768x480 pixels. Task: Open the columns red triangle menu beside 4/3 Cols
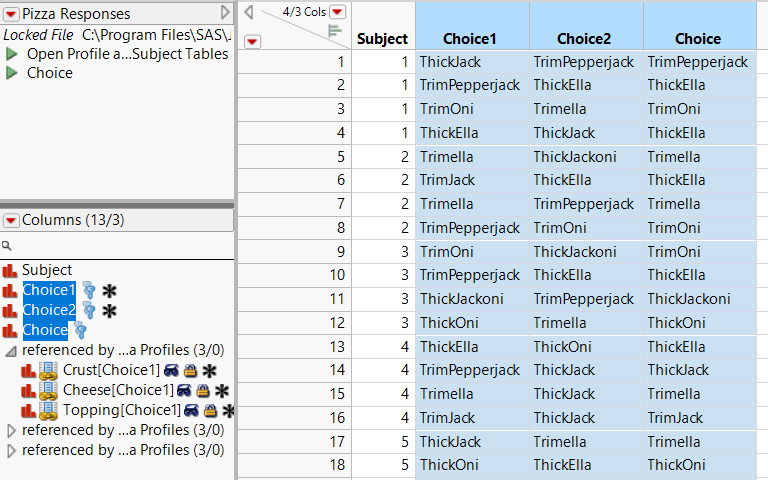337,12
